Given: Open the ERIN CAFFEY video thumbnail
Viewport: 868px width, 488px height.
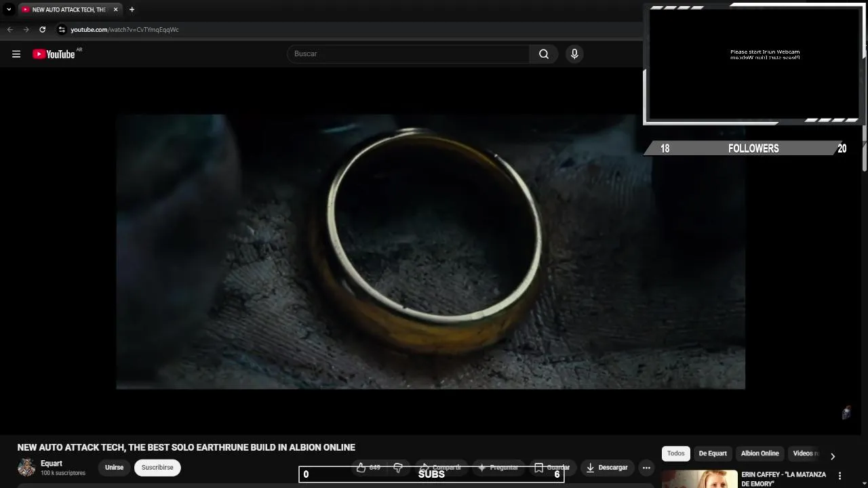Looking at the screenshot, I should click(700, 479).
